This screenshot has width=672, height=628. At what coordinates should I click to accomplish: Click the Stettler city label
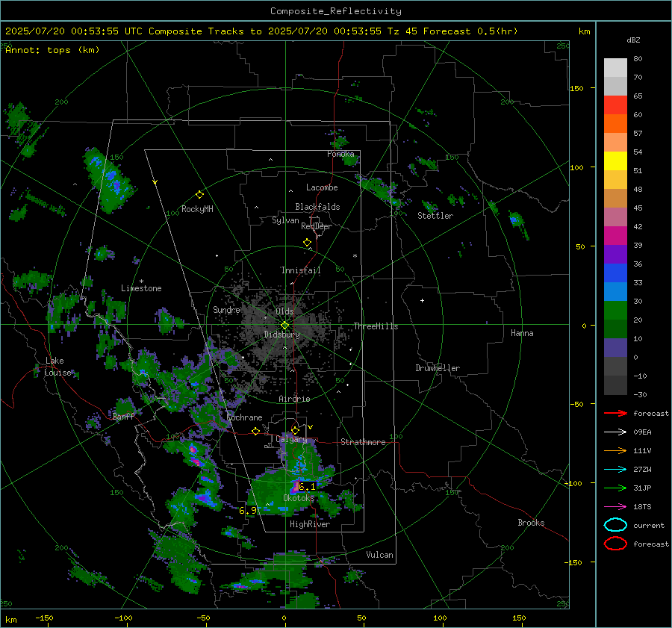click(x=435, y=216)
